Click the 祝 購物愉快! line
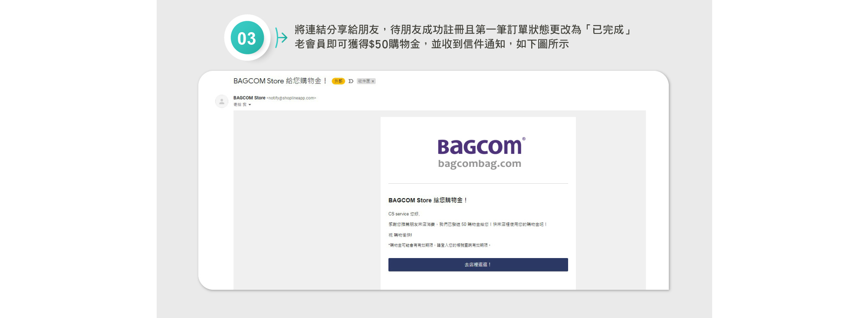The height and width of the screenshot is (318, 868). pyautogui.click(x=400, y=235)
